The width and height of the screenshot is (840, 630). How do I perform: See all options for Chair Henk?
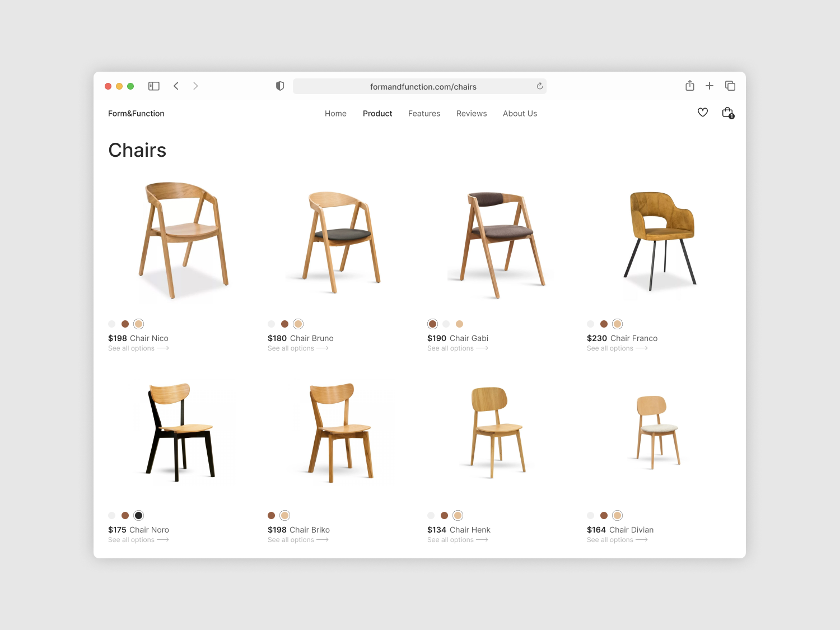[x=458, y=540]
